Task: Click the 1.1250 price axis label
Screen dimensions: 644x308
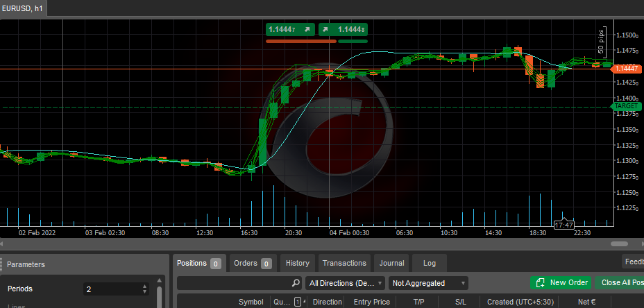Action: coord(627,193)
